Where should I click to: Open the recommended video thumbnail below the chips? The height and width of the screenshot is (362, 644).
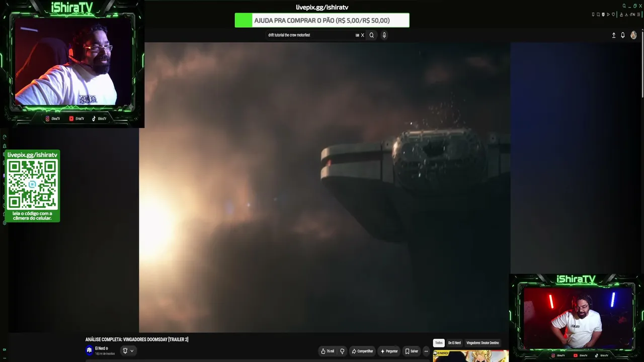[471, 356]
